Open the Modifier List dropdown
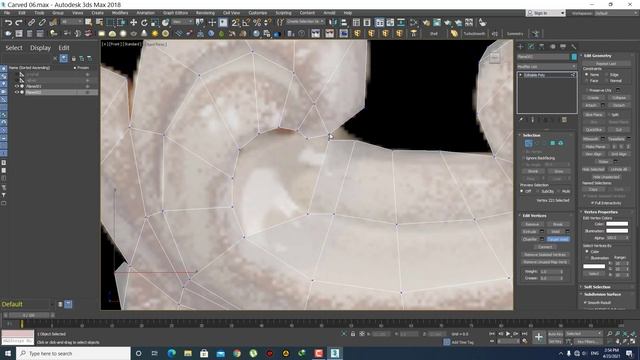 (546, 67)
